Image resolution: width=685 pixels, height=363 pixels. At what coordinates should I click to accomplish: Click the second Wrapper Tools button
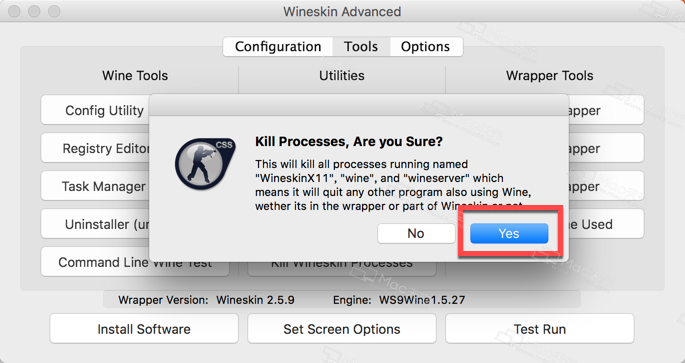pos(606,149)
